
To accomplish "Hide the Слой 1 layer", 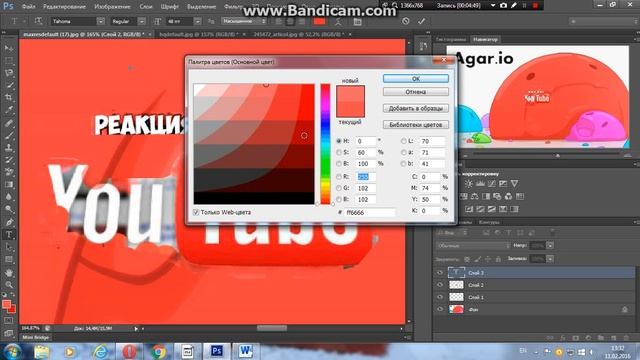I will click(440, 297).
